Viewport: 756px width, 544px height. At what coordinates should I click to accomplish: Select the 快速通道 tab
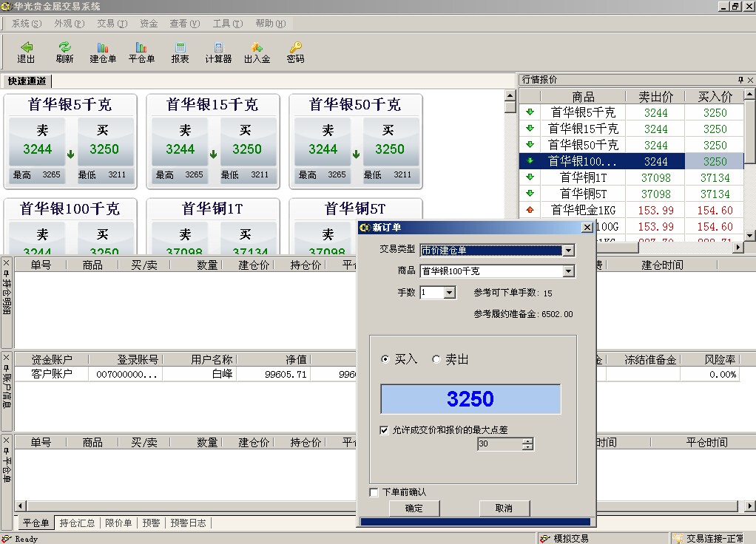tap(27, 81)
